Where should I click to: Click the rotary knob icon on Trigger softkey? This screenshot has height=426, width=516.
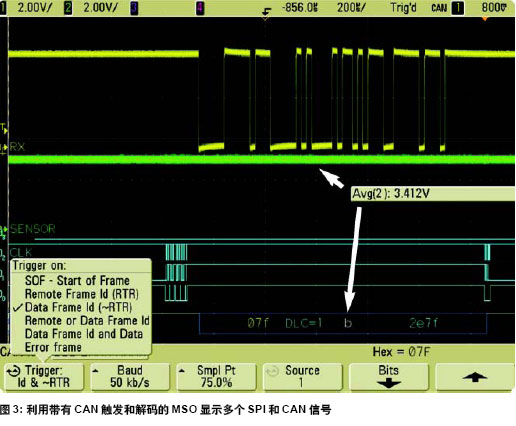point(14,371)
